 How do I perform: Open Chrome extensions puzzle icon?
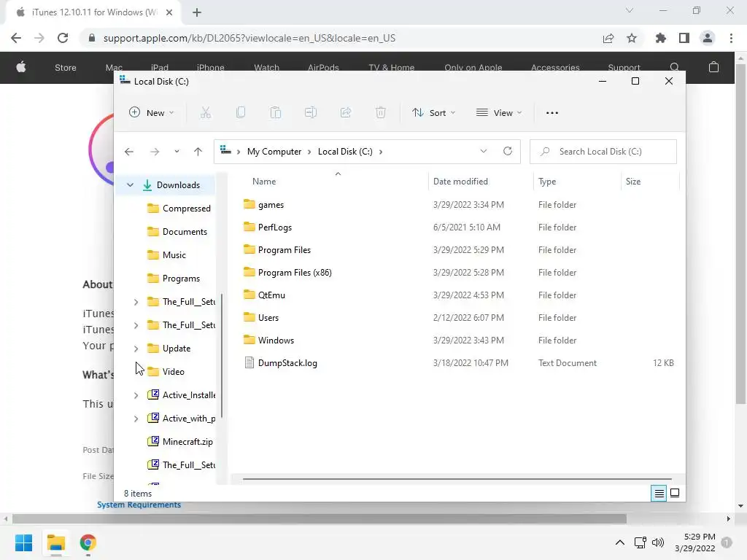(x=660, y=38)
